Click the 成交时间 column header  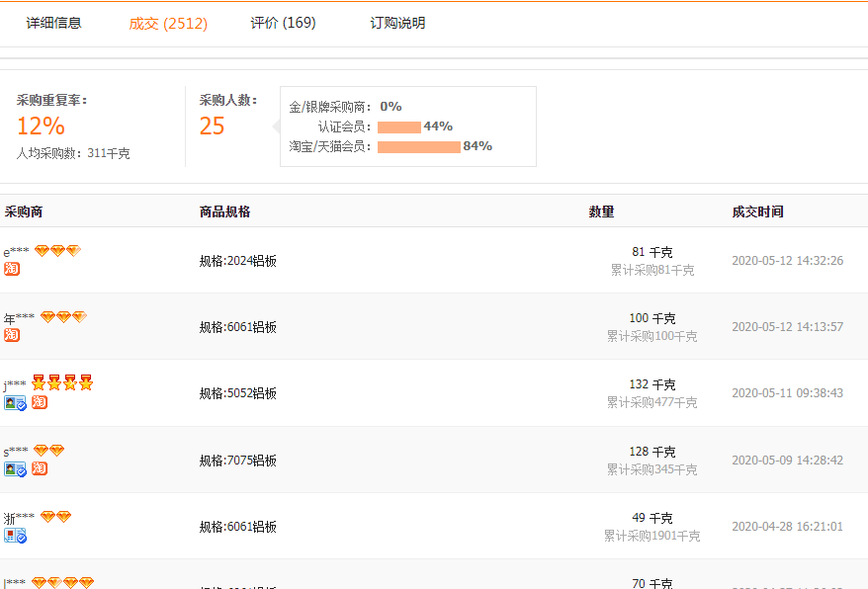click(x=757, y=212)
